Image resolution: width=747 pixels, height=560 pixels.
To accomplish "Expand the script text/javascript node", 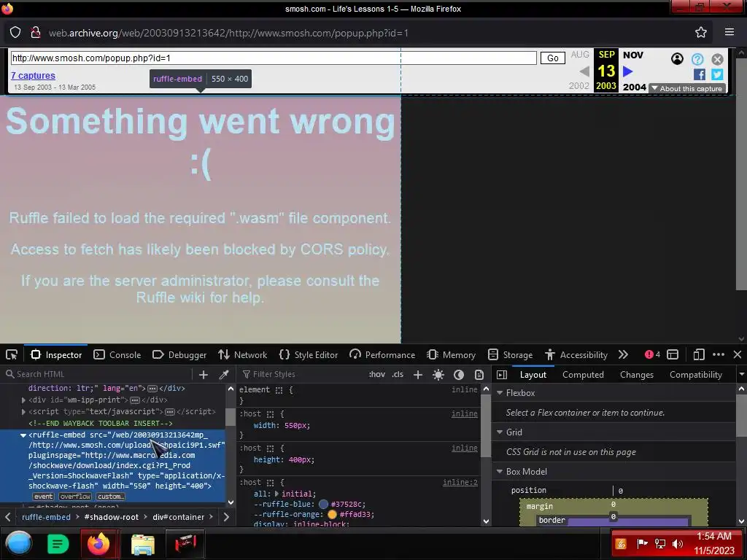I will click(x=23, y=412).
